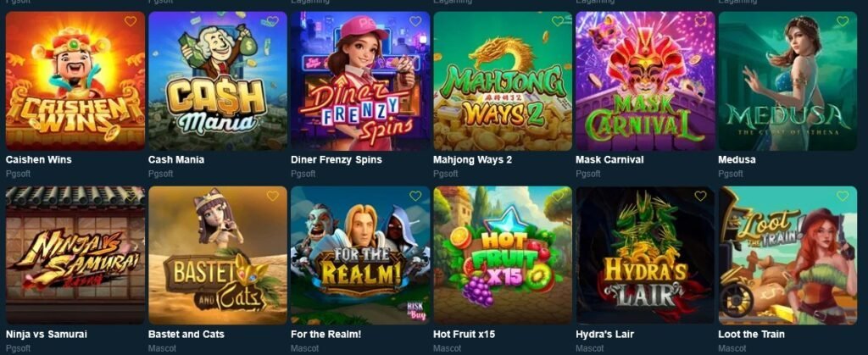Mark Medusa as favorite via heart

[843, 21]
